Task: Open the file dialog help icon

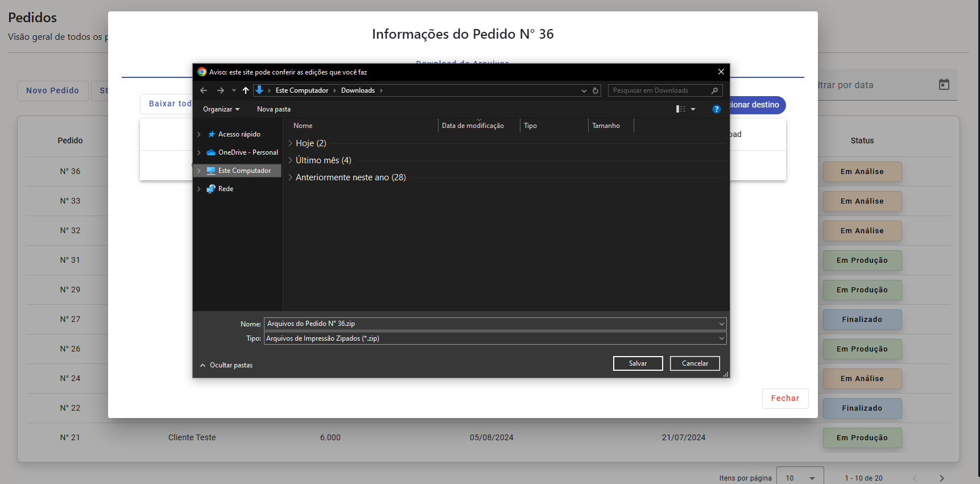Action: tap(716, 109)
